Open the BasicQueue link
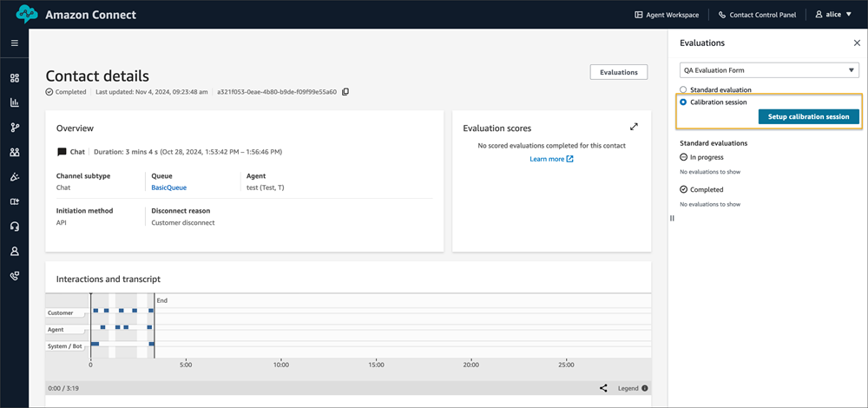Image resolution: width=868 pixels, height=408 pixels. (x=168, y=188)
